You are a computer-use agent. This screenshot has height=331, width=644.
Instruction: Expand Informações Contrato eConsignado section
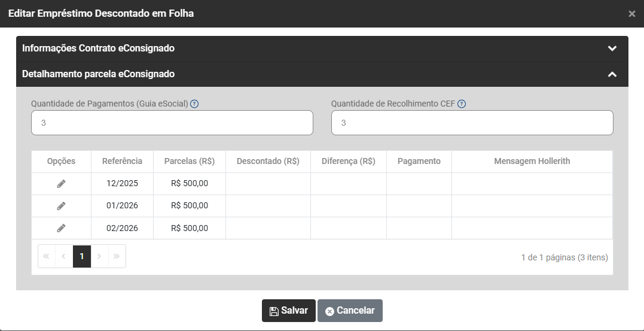coord(612,48)
